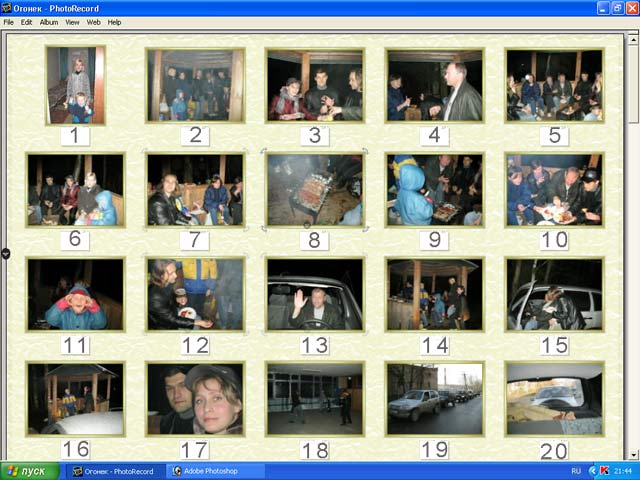Image resolution: width=640 pixels, height=480 pixels.
Task: Click the caption label numbered 17
Action: click(x=194, y=450)
